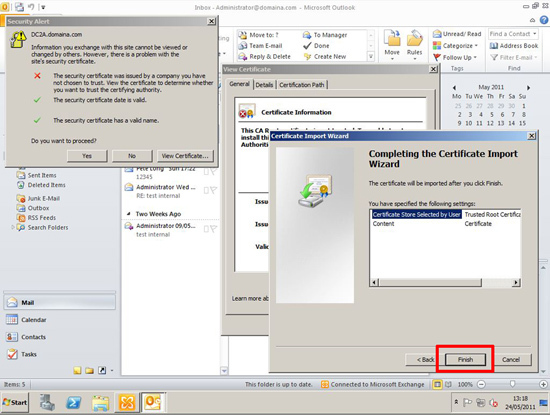Open the Follow Up dropdown

click(x=455, y=58)
